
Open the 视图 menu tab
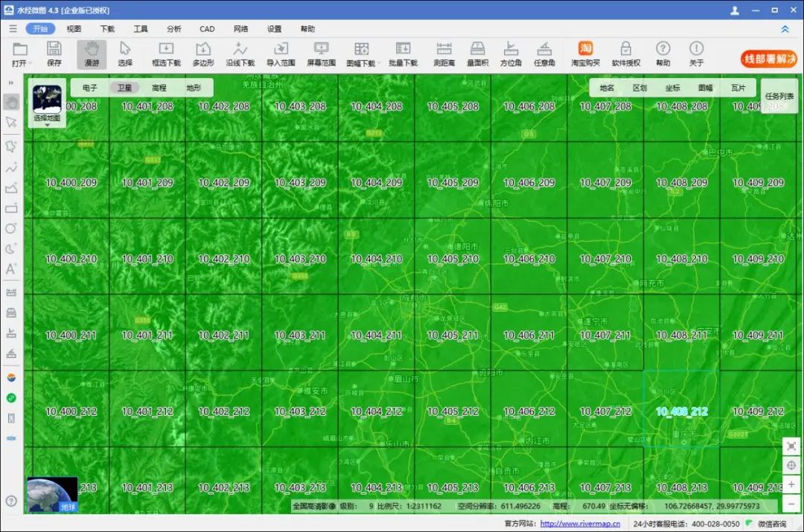point(74,29)
